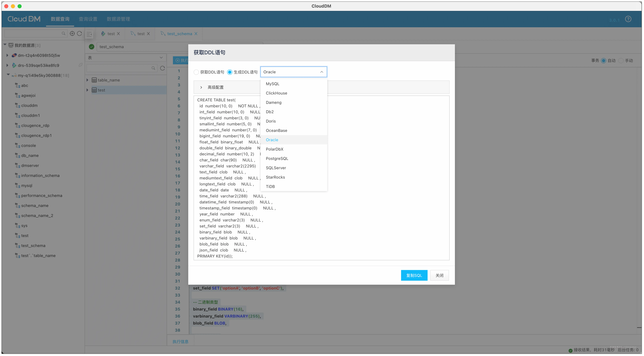644x356 pixels.
Task: Click the table icon next to table_name
Action: tap(94, 80)
